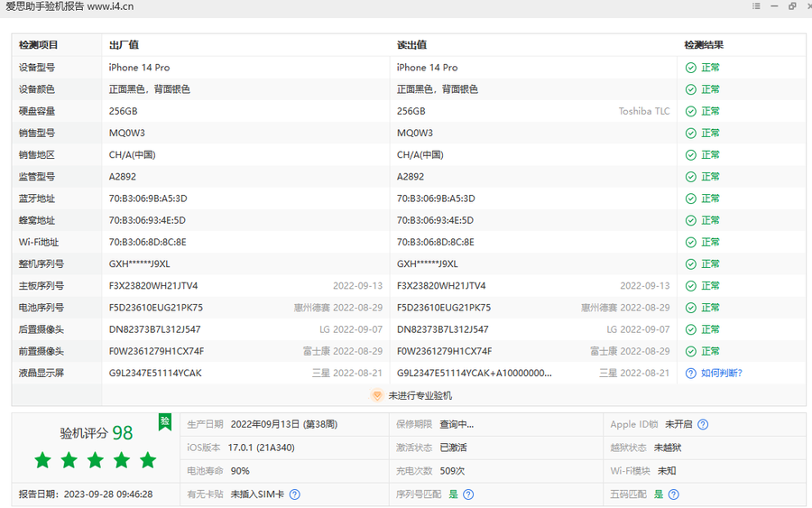Click the check icon in Wi-Fi地址 row
The image size is (812, 508).
[690, 243]
